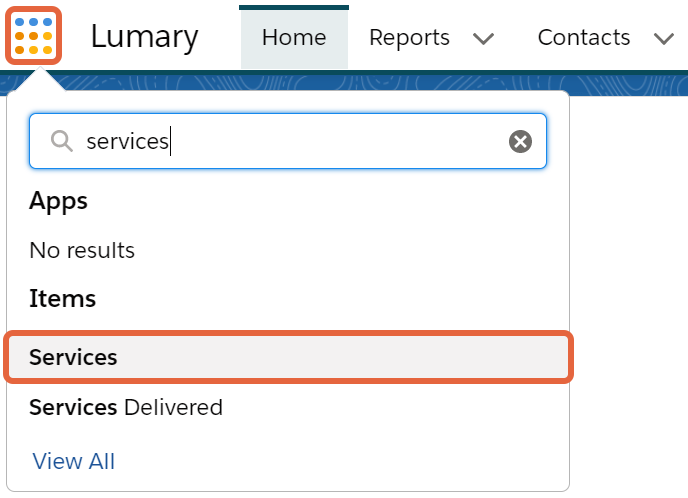Viewport: 688px width, 498px height.
Task: Click the word "Delivered" in item results
Action: coord(173,407)
